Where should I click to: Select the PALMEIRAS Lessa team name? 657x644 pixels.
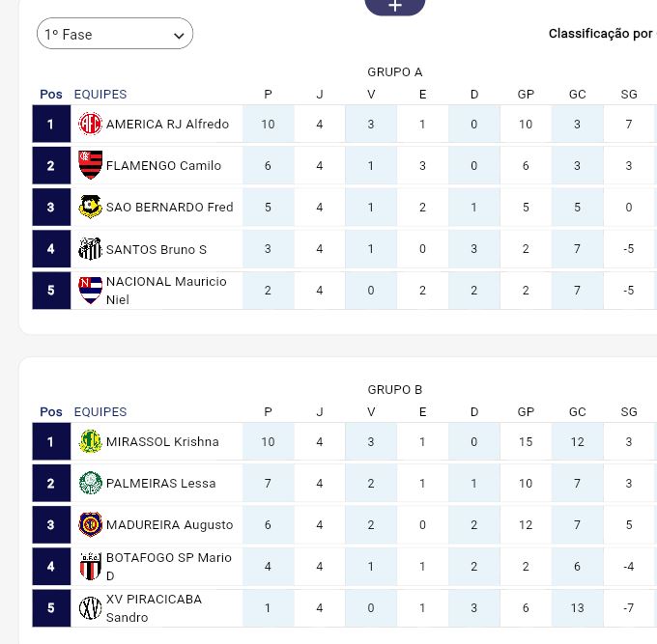click(160, 483)
